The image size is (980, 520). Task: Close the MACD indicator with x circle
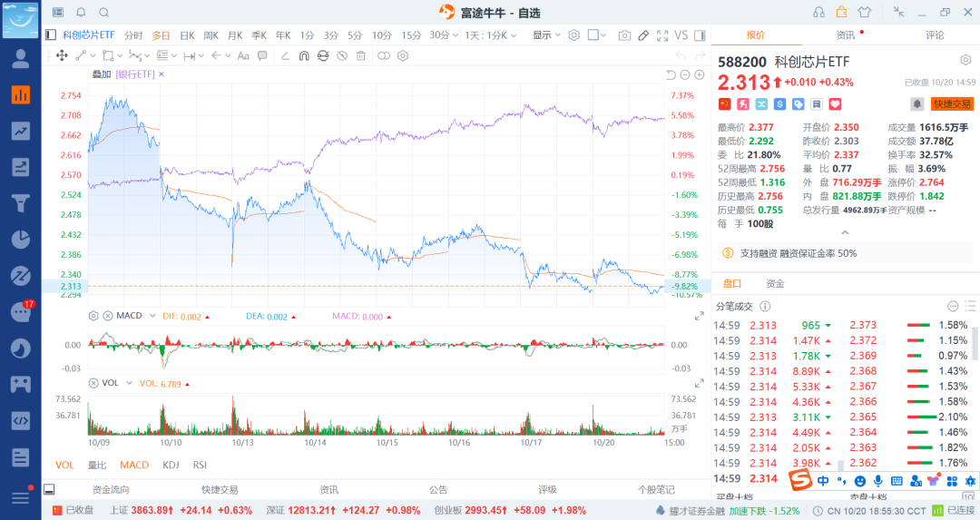pyautogui.click(x=107, y=316)
